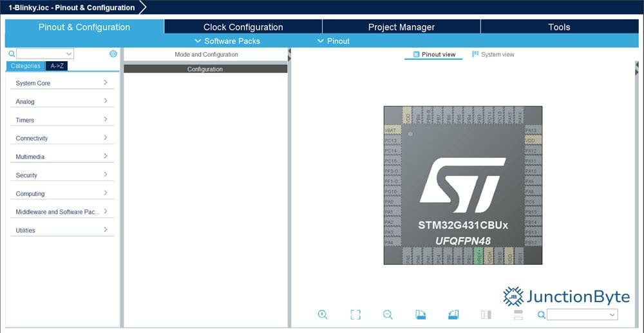Open the peripheral search combo box
The height and width of the screenshot is (333, 644).
45,54
